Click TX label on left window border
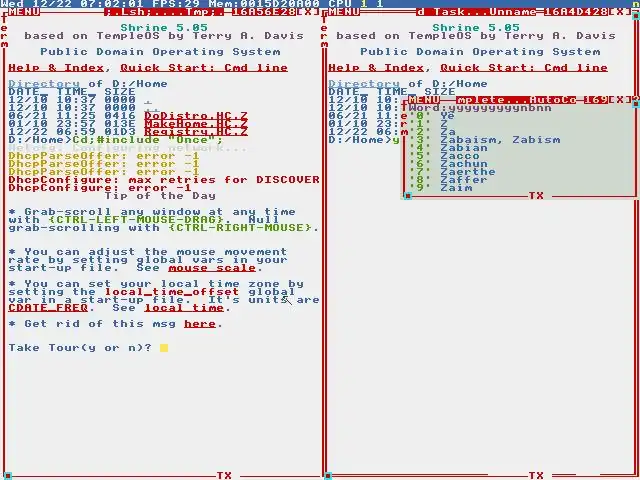 (x=224, y=476)
